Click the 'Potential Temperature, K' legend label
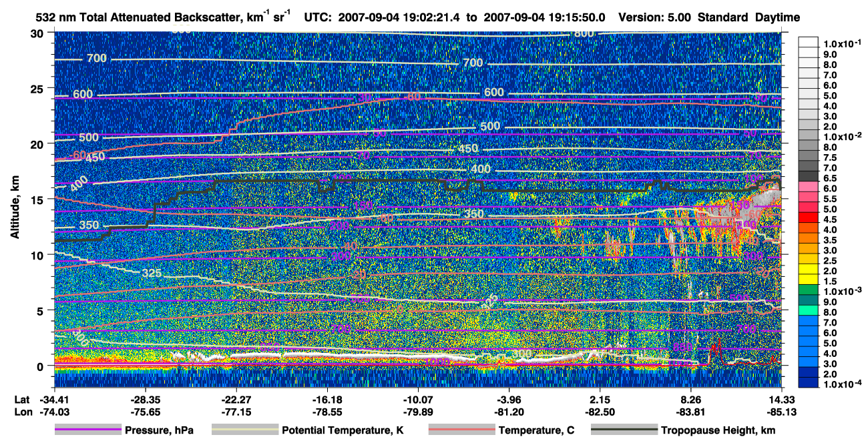 343,430
